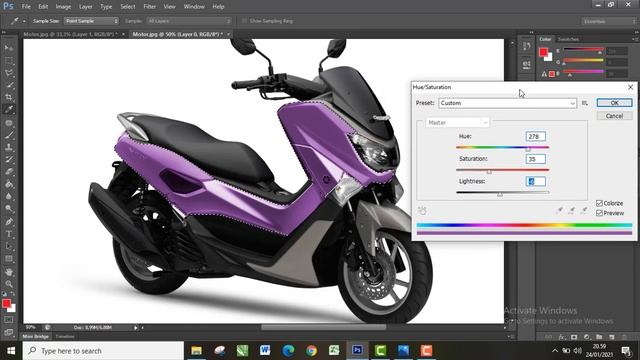This screenshot has height=360, width=640.
Task: Select the Dodge tool
Action: point(9,209)
